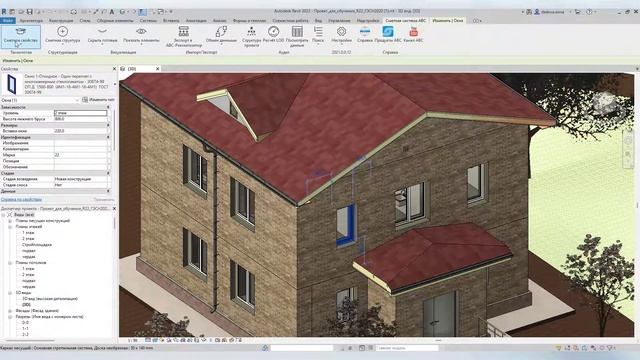Click the user account name in title bar
The width and height of the screenshot is (640, 360).
pos(553,12)
